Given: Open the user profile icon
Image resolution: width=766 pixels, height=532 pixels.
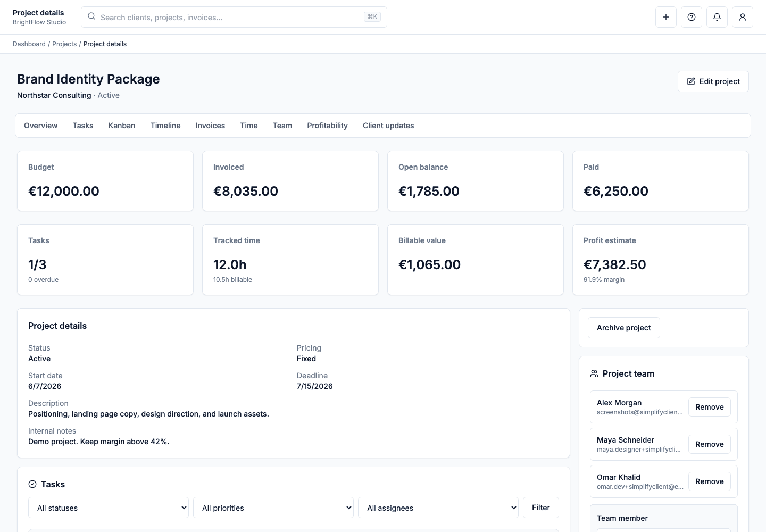Looking at the screenshot, I should point(743,17).
